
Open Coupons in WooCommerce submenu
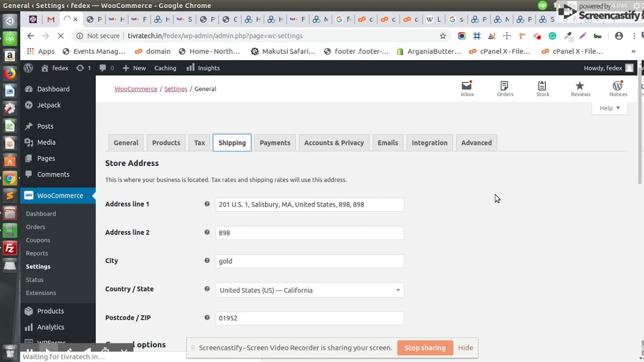pyautogui.click(x=38, y=240)
